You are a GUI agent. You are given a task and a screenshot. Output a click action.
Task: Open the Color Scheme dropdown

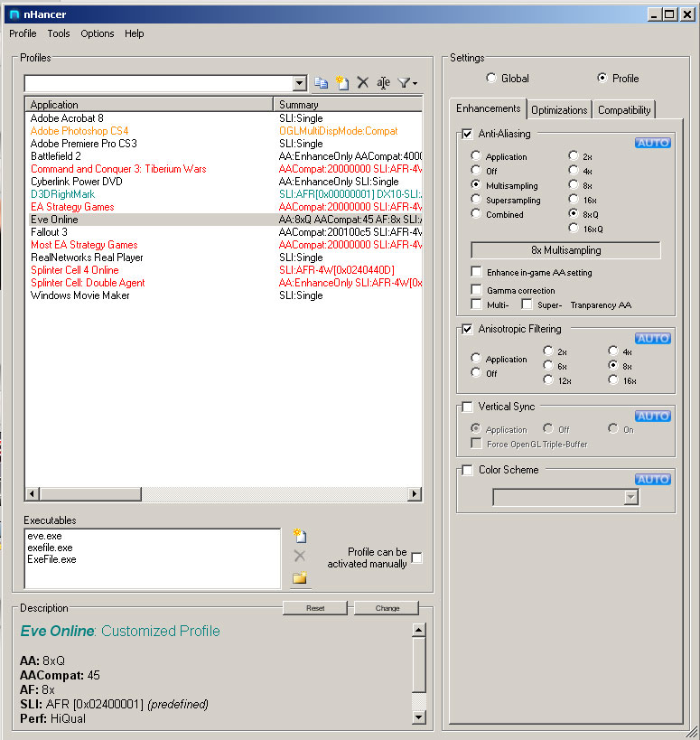pyautogui.click(x=630, y=497)
